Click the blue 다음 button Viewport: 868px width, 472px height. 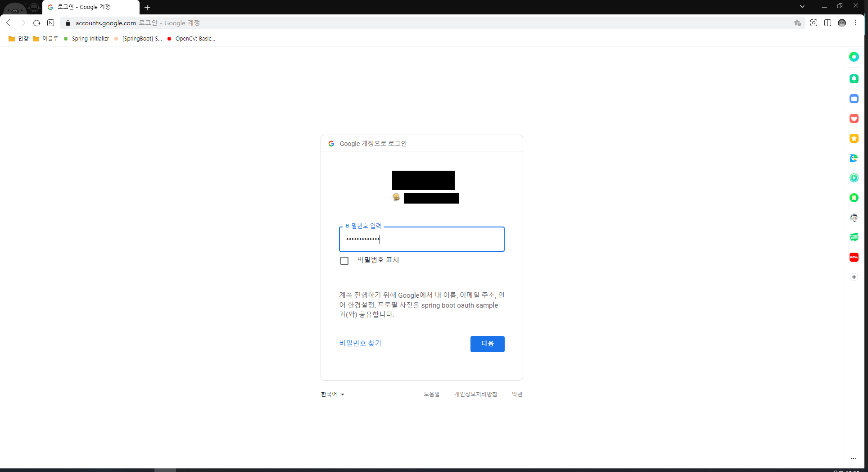click(x=487, y=344)
